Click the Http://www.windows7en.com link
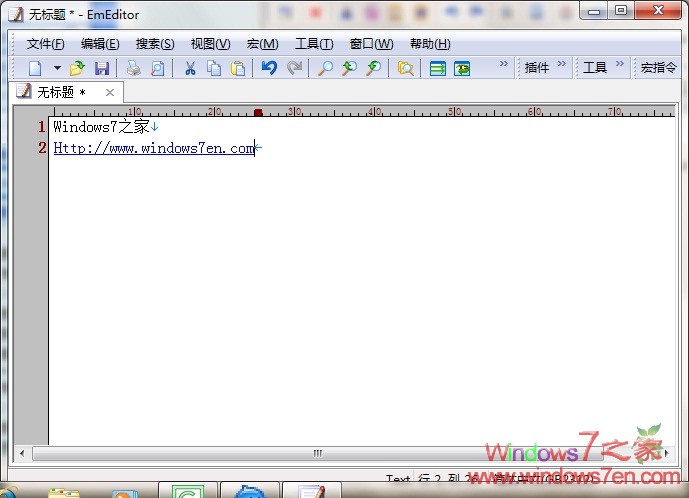Image resolution: width=689 pixels, height=498 pixels. [154, 148]
